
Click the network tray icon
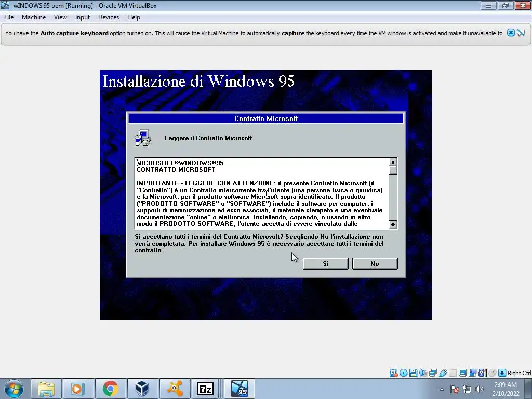467,389
